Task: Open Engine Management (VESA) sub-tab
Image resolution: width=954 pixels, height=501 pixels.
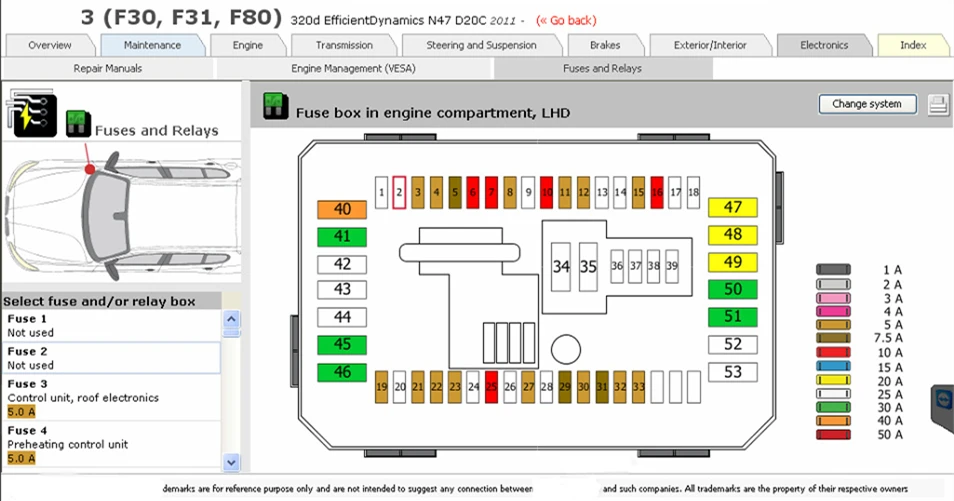Action: tap(353, 68)
